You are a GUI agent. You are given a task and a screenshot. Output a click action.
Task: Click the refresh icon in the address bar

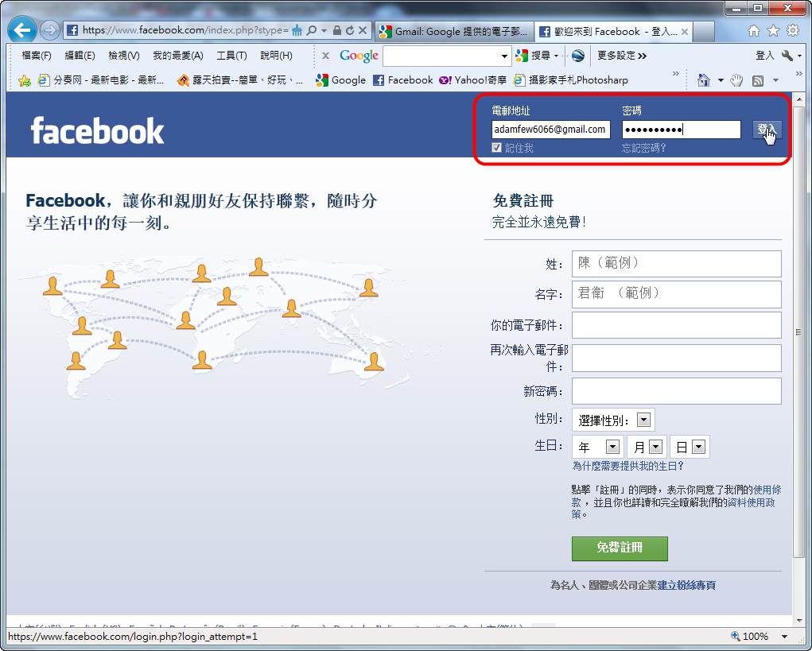pos(350,31)
